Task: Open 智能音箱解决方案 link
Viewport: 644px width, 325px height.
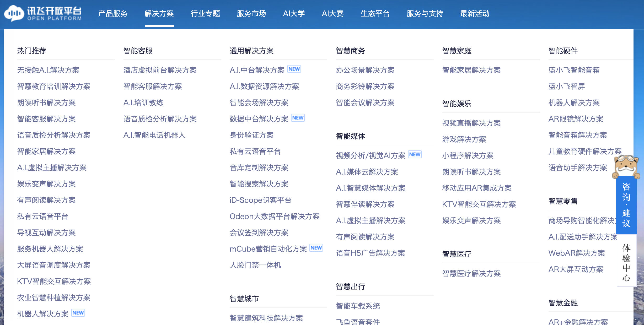Action: coord(578,135)
